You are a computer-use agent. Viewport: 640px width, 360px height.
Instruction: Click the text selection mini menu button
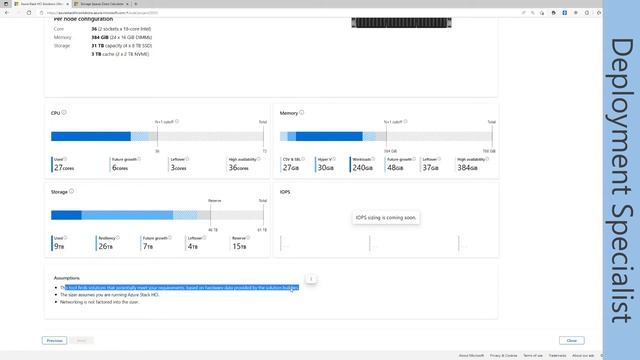click(x=311, y=279)
